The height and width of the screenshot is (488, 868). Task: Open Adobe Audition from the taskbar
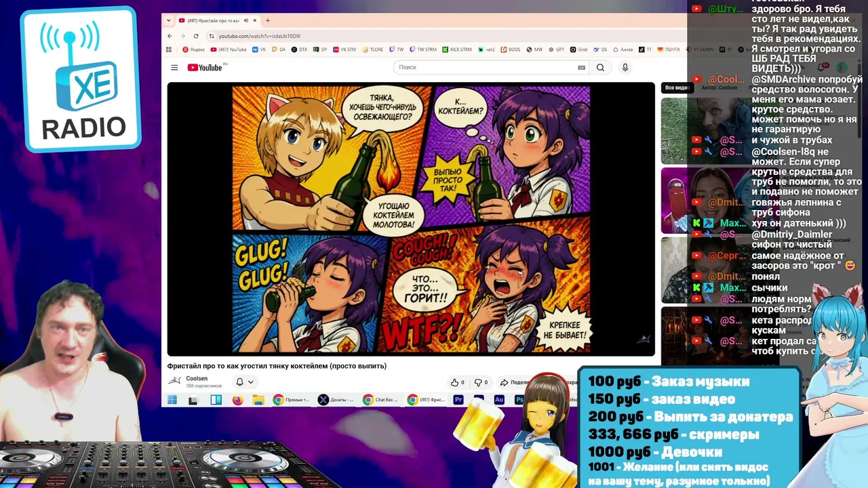(x=499, y=400)
